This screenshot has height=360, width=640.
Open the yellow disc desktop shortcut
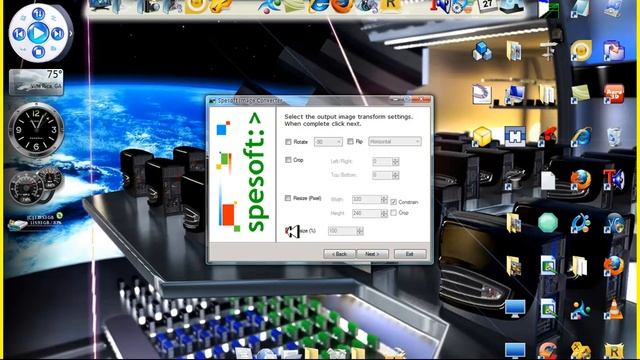581,51
